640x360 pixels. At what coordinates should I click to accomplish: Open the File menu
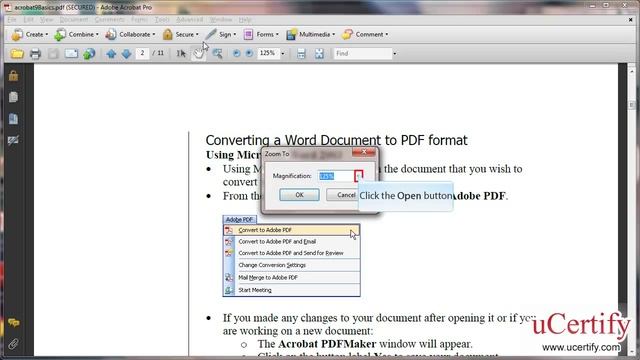pos(12,20)
